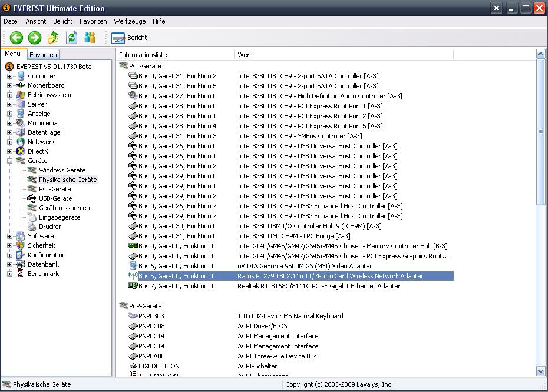Open the Datei menu
This screenshot has height=392, width=548.
pos(11,21)
